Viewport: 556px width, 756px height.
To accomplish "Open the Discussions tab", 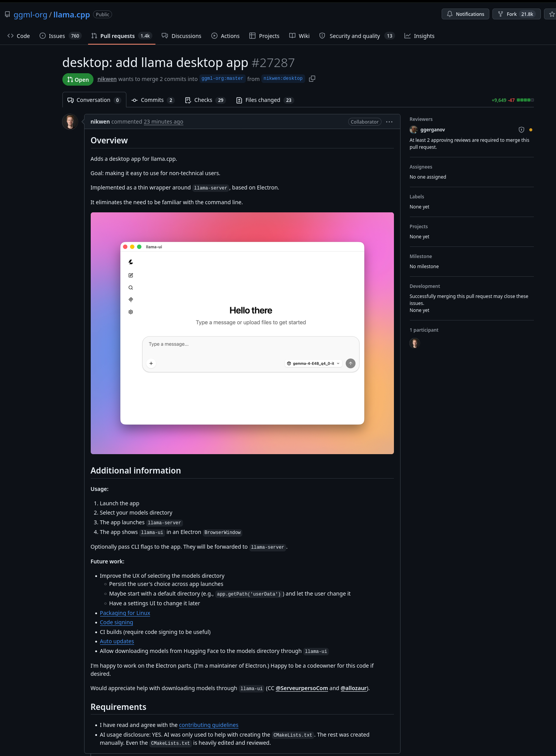I will pos(181,36).
